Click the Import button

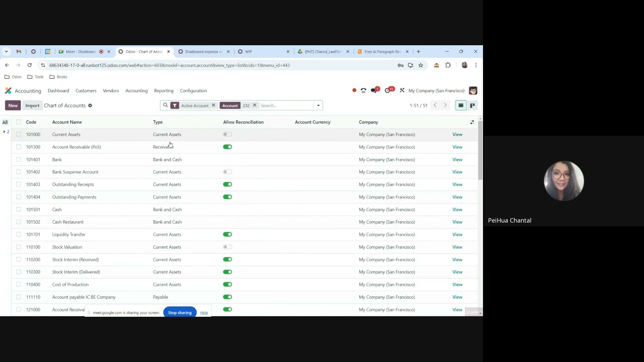32,106
